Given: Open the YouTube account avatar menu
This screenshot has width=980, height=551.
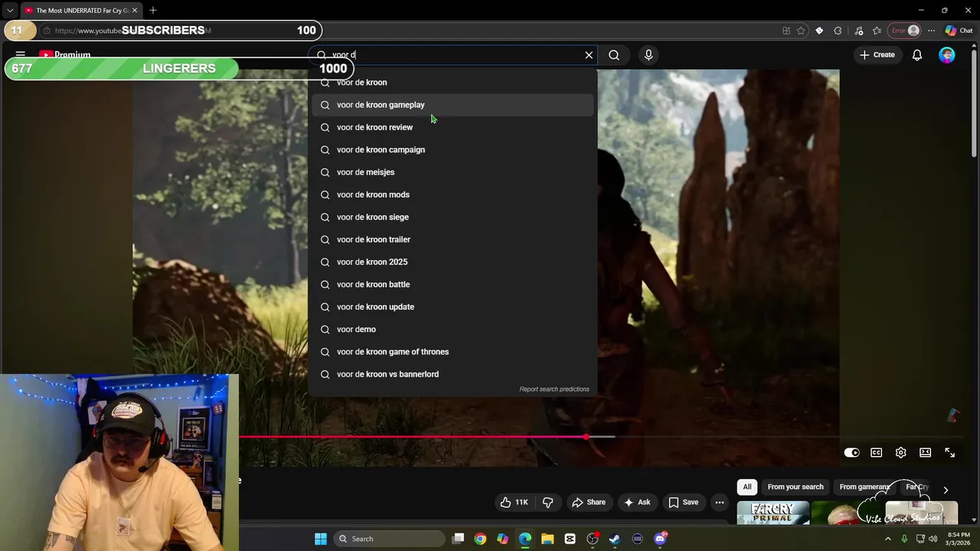Looking at the screenshot, I should pyautogui.click(x=947, y=55).
